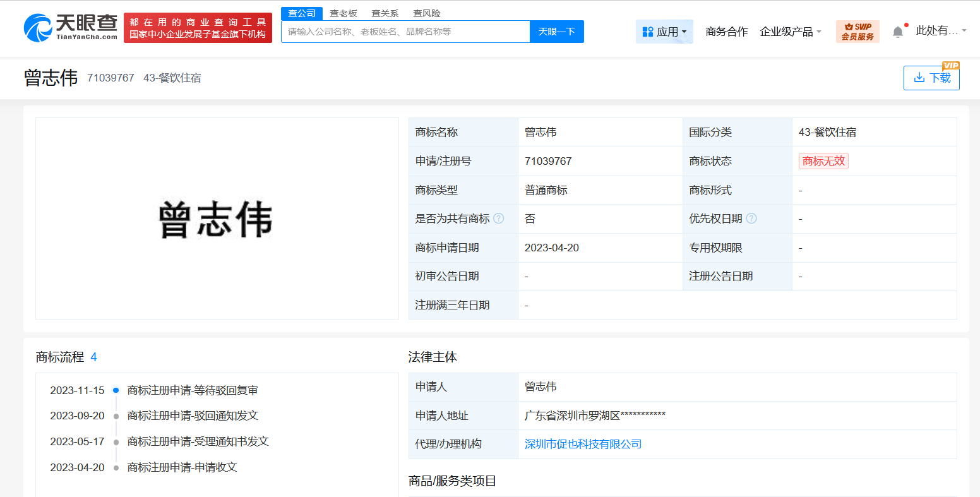Click the 商务合作 link
Screen dimensions: 980x497
pos(726,32)
